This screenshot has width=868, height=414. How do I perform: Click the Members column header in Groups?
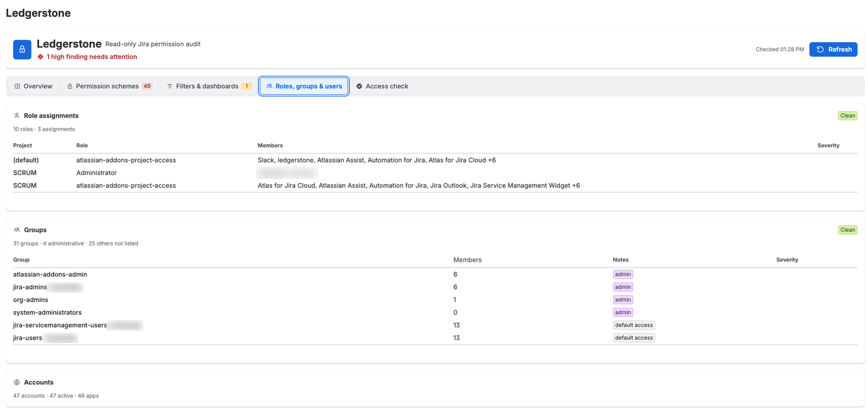coord(467,260)
